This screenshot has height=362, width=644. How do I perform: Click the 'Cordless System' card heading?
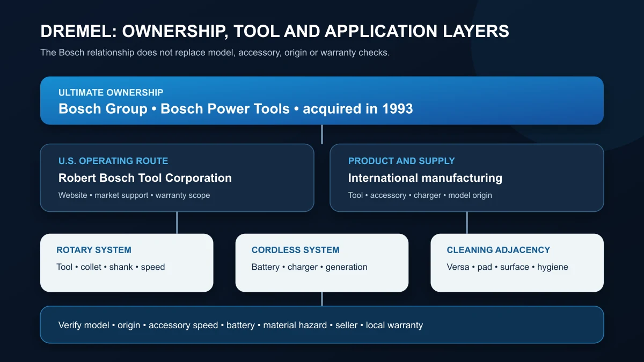click(296, 250)
